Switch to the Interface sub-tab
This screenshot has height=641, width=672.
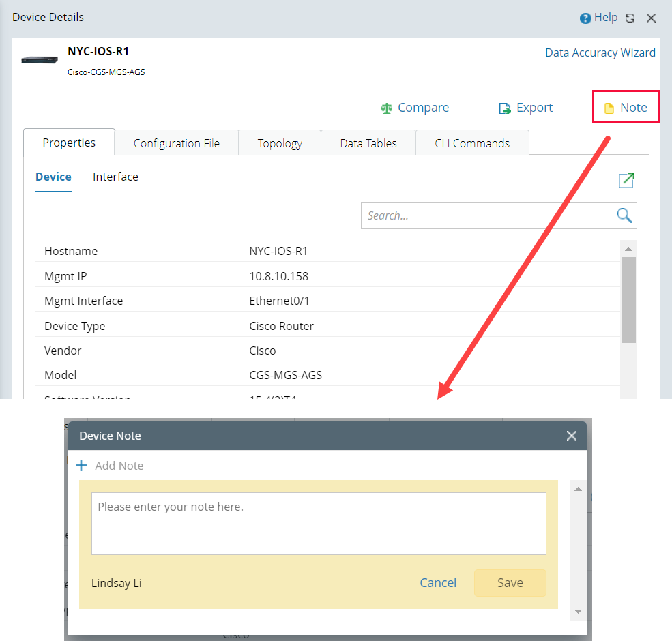115,177
